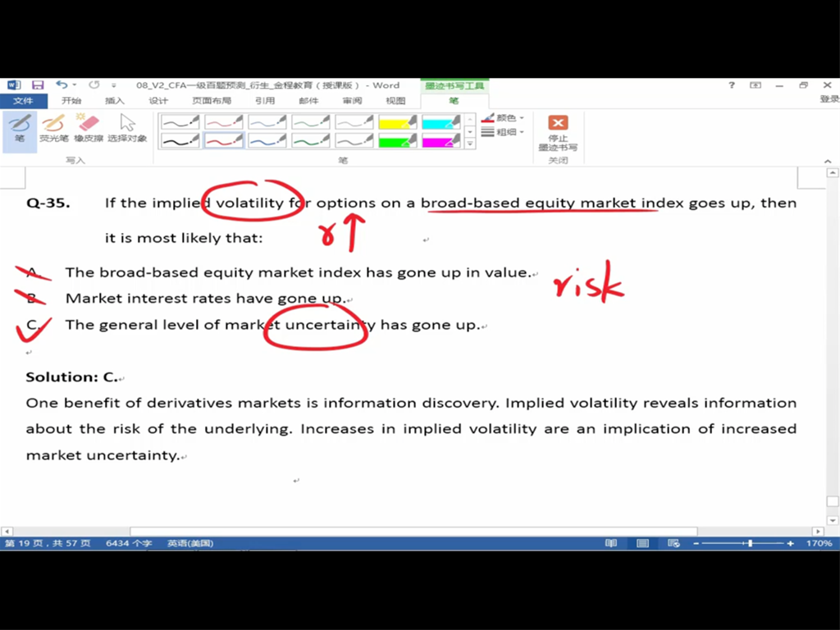Click the 170% zoom level

[819, 543]
